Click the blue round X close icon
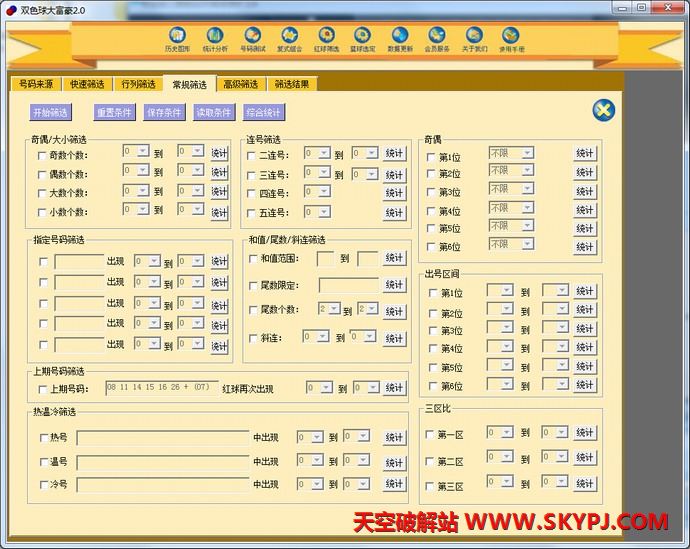The width and height of the screenshot is (690, 549). click(x=603, y=110)
